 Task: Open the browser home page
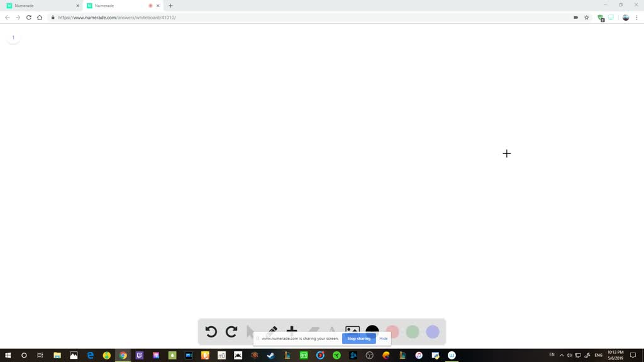(x=40, y=18)
